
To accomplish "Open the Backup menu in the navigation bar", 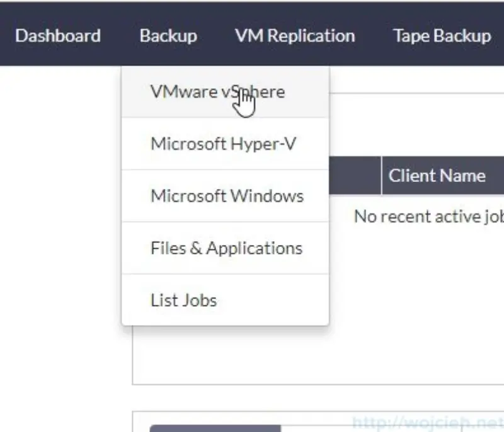I will click(168, 36).
